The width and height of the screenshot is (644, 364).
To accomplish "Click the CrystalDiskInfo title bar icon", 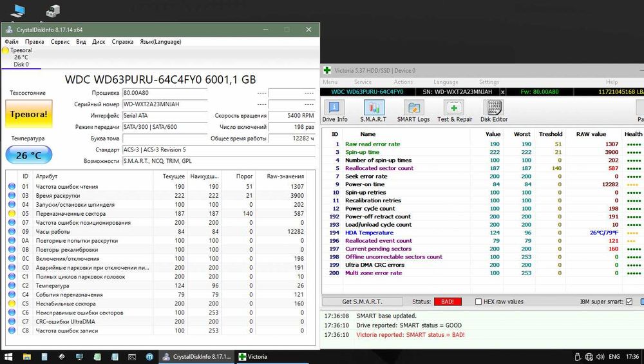I will tap(9, 30).
